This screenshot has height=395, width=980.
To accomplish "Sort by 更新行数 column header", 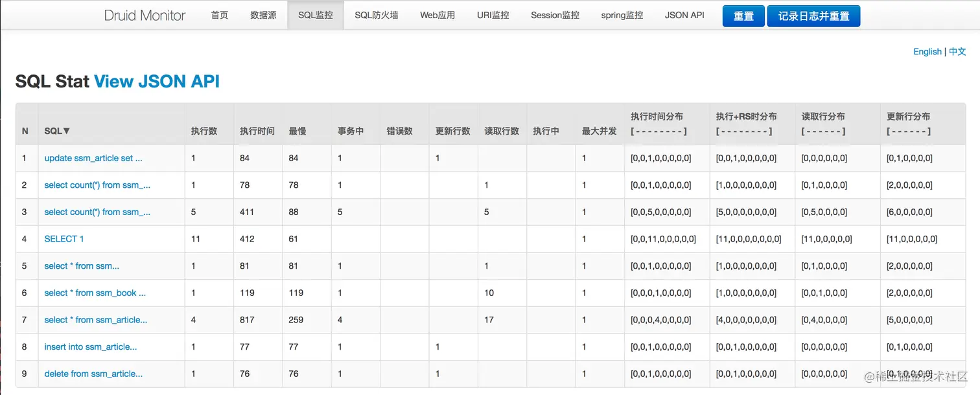I will [x=453, y=131].
